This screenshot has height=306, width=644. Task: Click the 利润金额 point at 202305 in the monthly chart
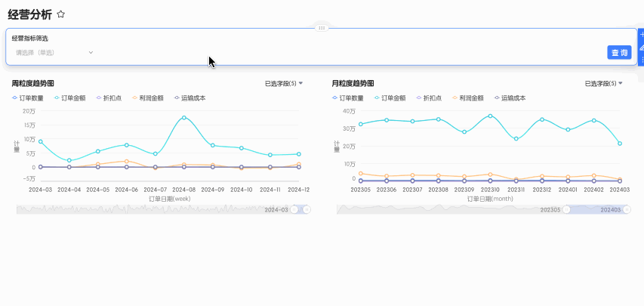tap(361, 174)
